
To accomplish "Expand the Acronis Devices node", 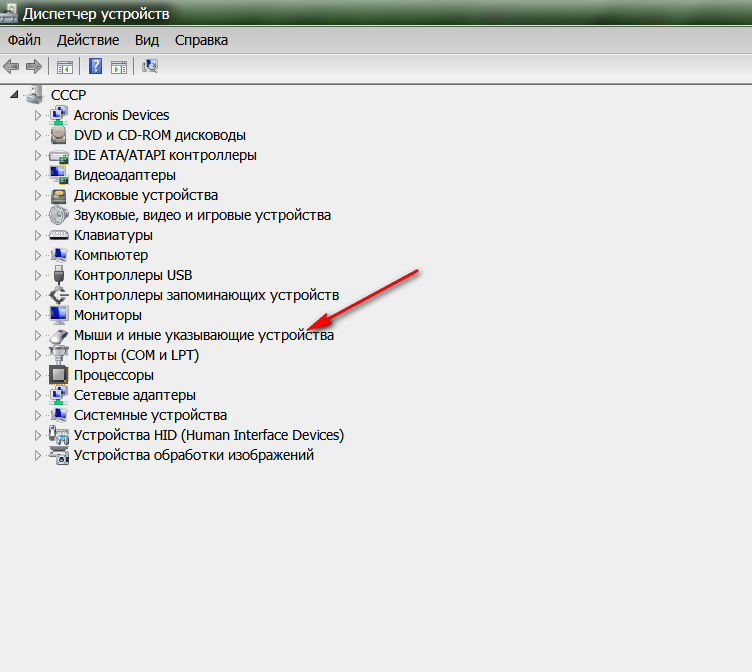I will point(37,115).
